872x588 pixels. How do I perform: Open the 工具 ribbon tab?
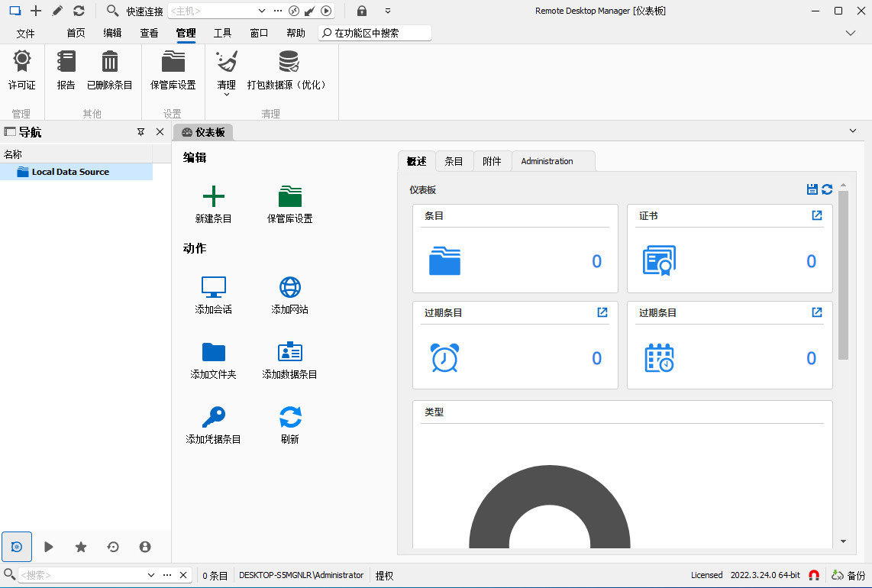click(222, 33)
